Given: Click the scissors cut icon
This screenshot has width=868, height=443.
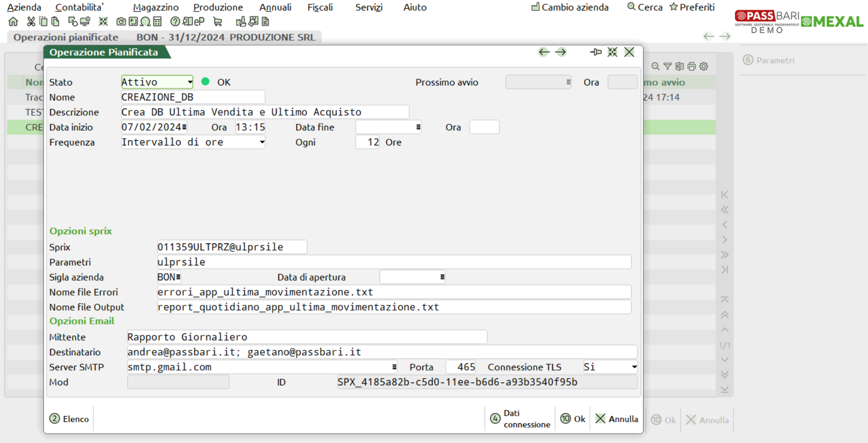Looking at the screenshot, I should pos(31,22).
